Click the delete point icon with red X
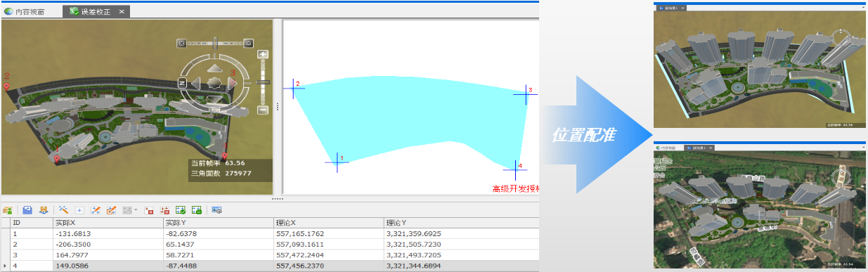The image size is (868, 272). (149, 210)
